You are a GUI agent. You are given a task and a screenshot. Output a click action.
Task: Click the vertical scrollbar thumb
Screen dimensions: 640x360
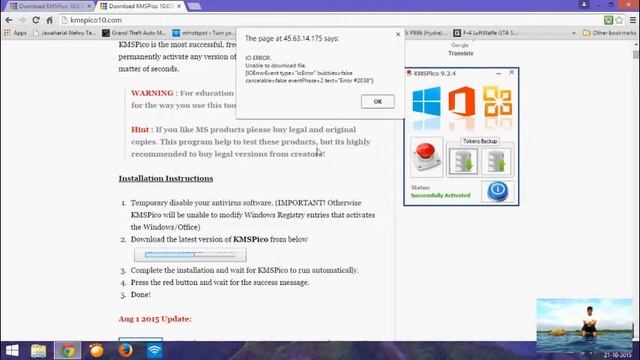click(636, 55)
